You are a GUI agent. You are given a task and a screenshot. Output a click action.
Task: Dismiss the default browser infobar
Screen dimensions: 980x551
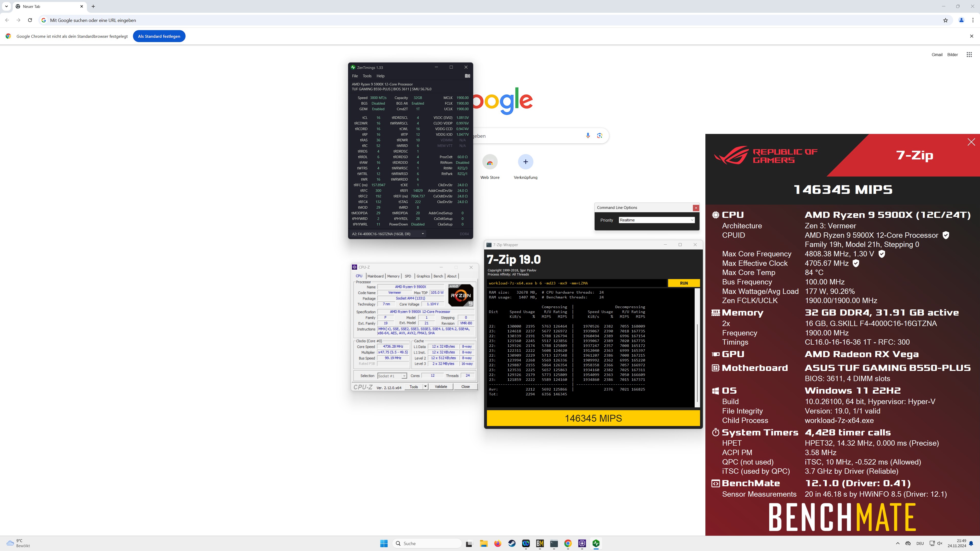click(x=972, y=36)
